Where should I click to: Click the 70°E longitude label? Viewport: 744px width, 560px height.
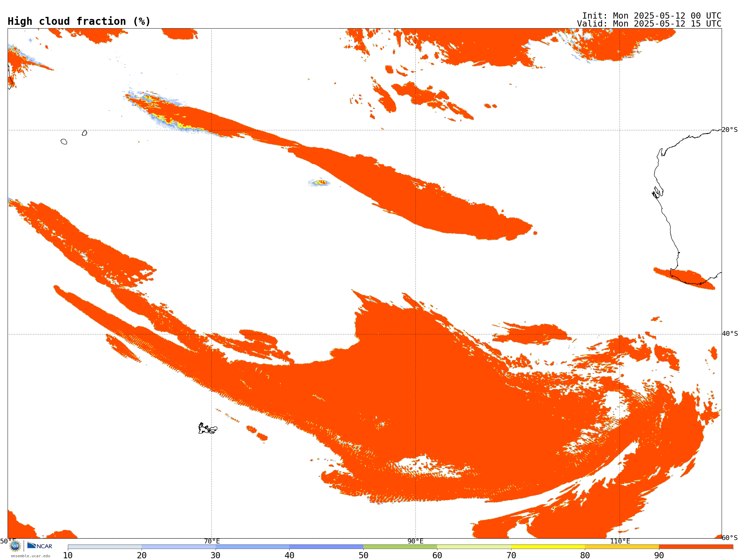tap(212, 541)
